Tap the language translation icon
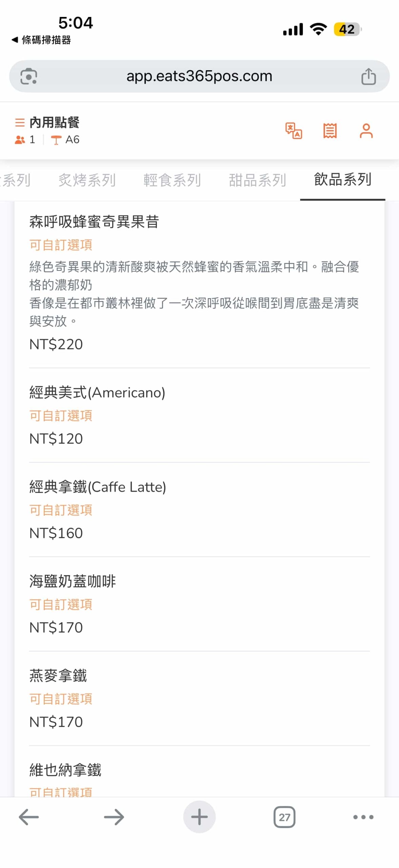399x868 pixels. 293,131
